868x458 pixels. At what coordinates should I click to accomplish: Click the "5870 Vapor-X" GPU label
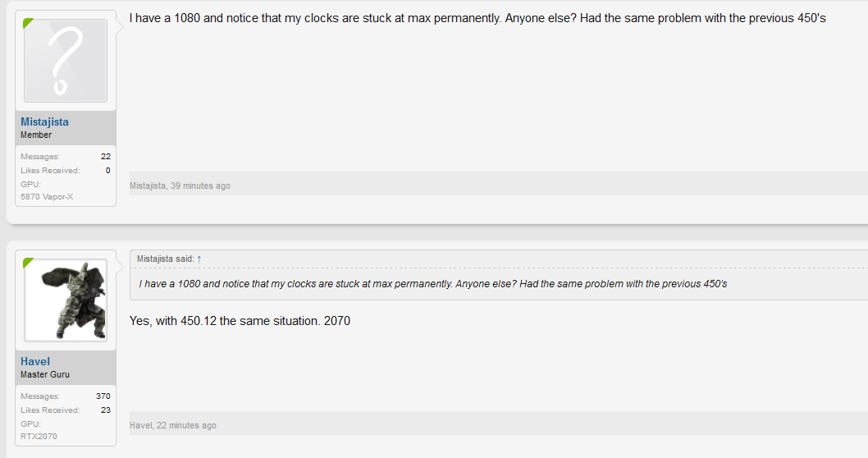pyautogui.click(x=47, y=196)
